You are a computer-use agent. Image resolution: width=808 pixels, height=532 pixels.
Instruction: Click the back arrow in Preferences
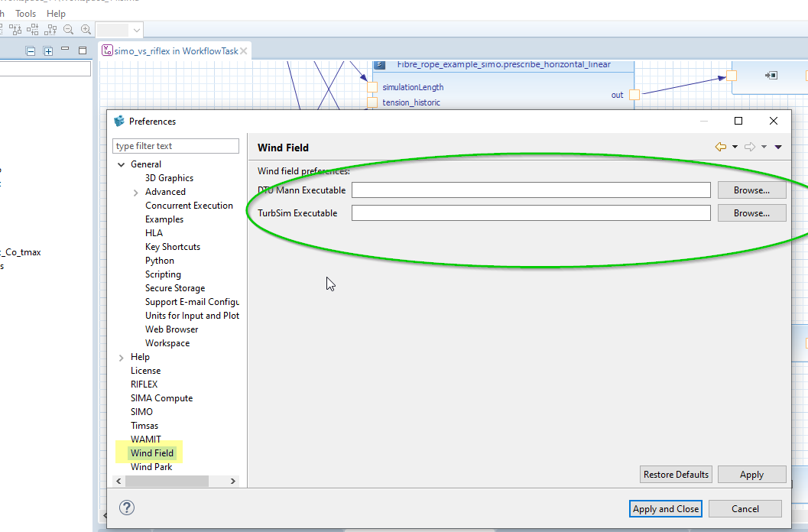[x=720, y=147]
